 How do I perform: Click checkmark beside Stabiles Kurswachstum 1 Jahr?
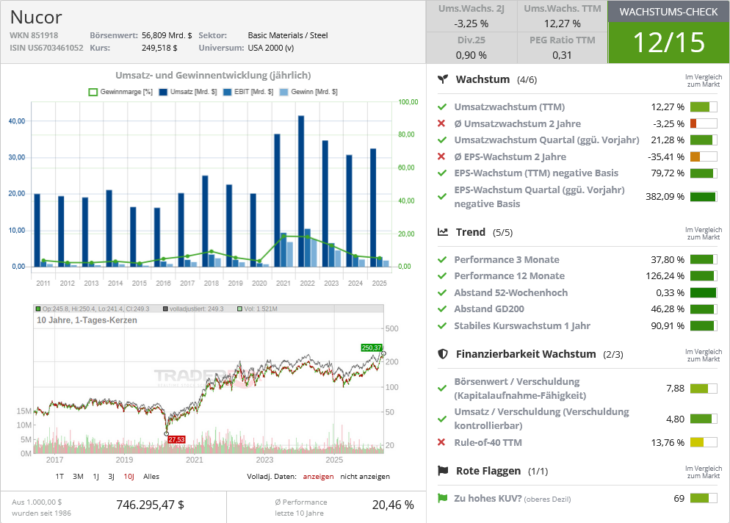pyautogui.click(x=442, y=326)
